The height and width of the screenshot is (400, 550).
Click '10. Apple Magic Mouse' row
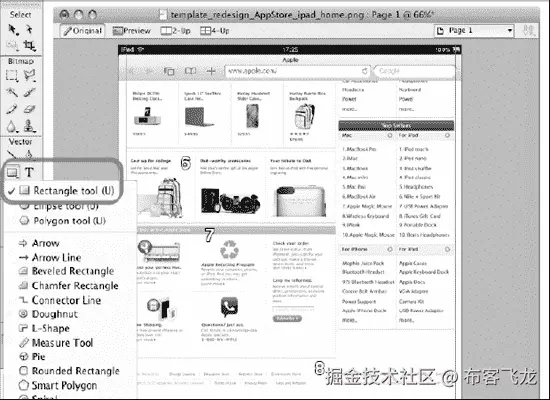[368, 235]
